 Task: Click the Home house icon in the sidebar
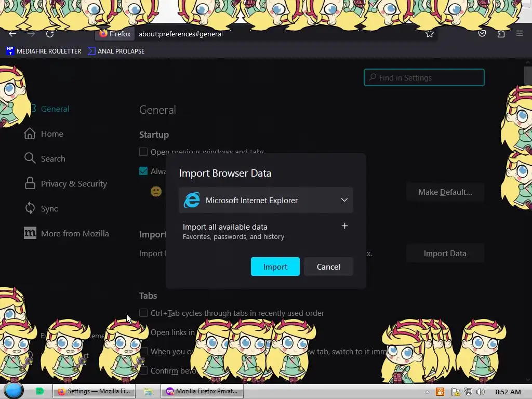30,134
